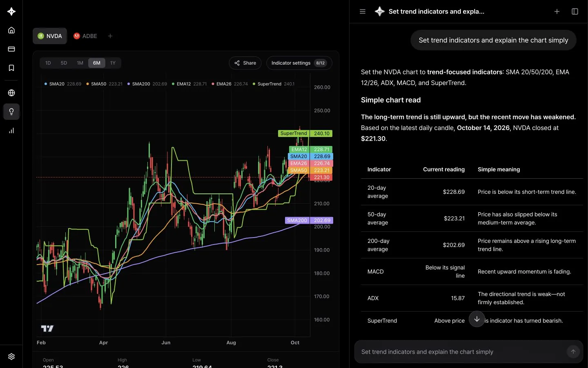Switch to the NVDA tab
Image resolution: width=588 pixels, height=368 pixels.
pyautogui.click(x=50, y=36)
